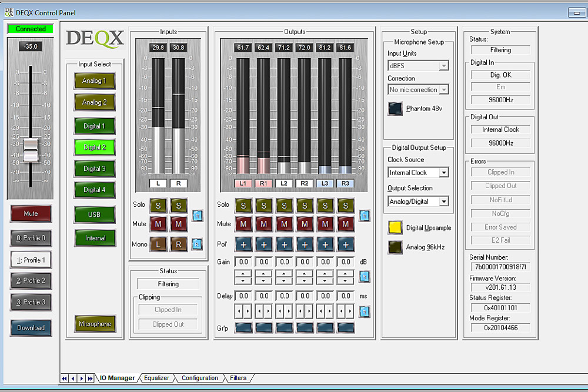
Task: Click reset icon beside output Solo/Mute
Action: pyautogui.click(x=365, y=216)
